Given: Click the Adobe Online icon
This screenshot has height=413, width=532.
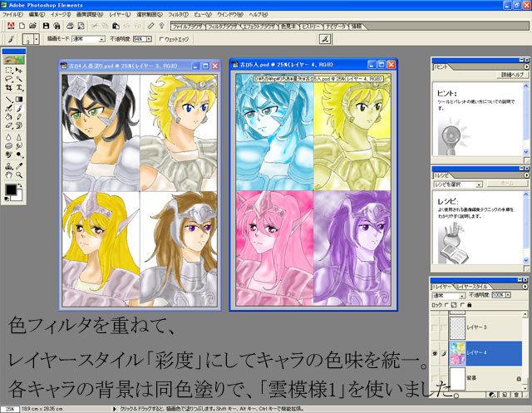Looking at the screenshot, I should [x=11, y=26].
